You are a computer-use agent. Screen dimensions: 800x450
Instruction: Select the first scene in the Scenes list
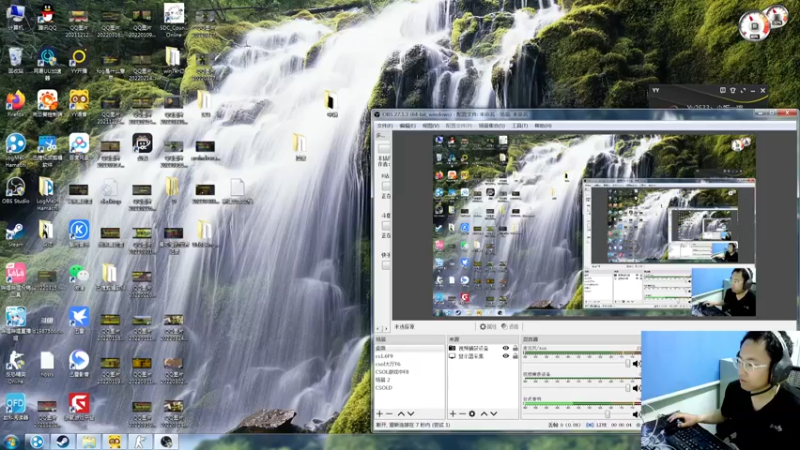click(x=409, y=348)
